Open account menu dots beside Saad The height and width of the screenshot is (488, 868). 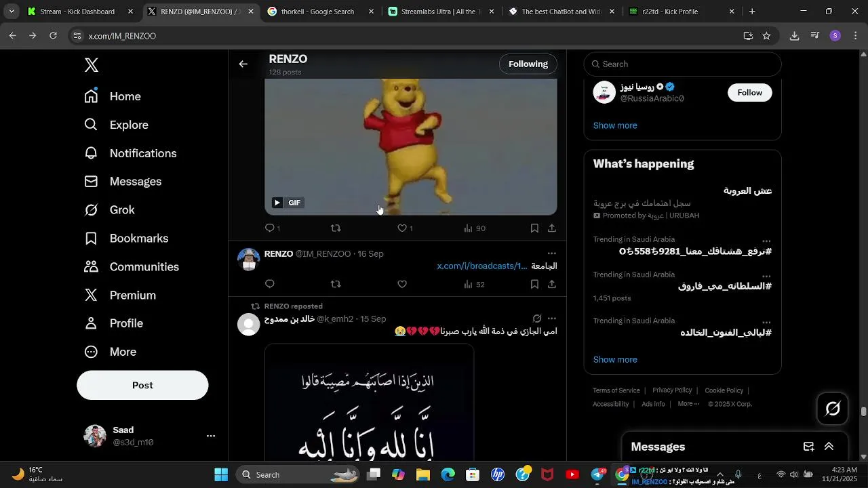point(211,436)
